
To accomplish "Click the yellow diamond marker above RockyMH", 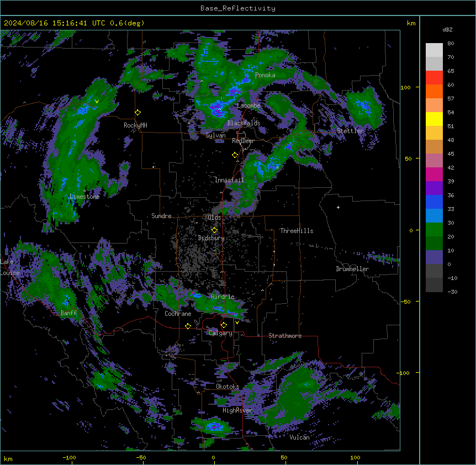I will click(138, 113).
